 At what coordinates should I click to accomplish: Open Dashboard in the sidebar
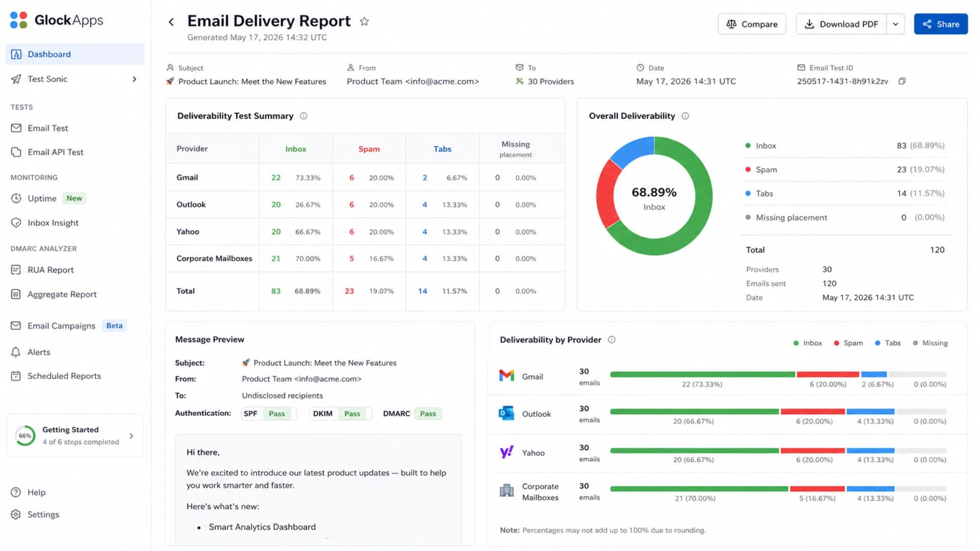tap(75, 54)
